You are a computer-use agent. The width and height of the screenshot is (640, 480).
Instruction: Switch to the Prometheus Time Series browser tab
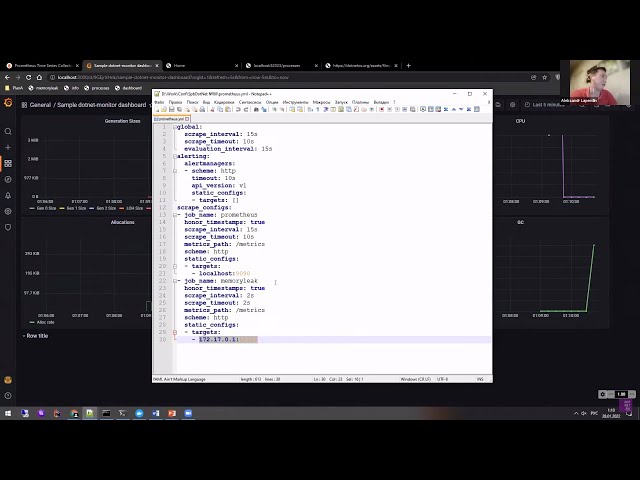tap(42, 65)
